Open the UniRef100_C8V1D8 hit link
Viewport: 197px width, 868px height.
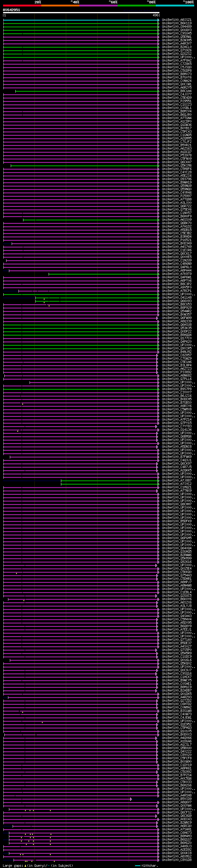click(177, 860)
